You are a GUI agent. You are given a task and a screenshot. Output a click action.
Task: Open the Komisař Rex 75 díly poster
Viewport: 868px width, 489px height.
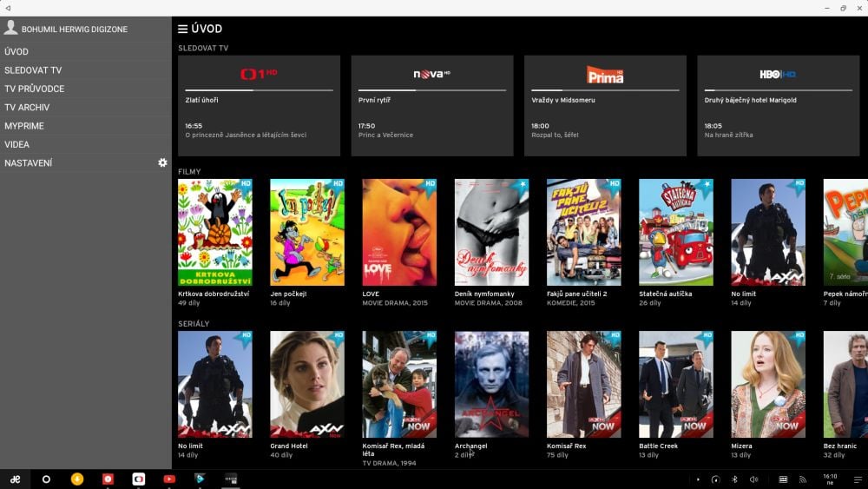tap(583, 384)
